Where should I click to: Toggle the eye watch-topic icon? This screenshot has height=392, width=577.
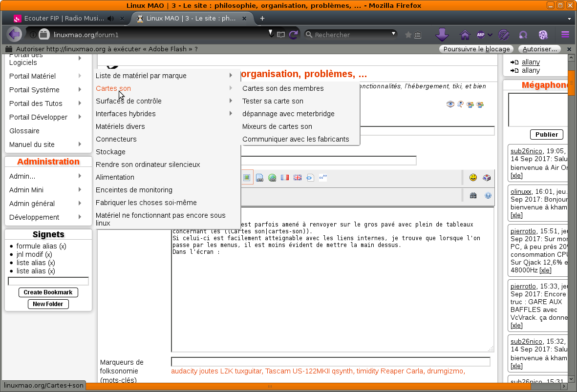click(x=450, y=104)
